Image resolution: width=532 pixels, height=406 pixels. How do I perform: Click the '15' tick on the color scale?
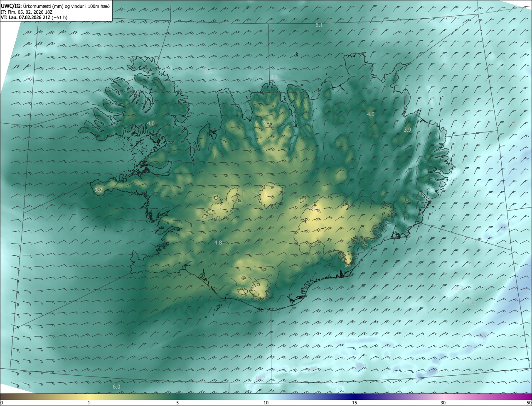pyautogui.click(x=355, y=403)
